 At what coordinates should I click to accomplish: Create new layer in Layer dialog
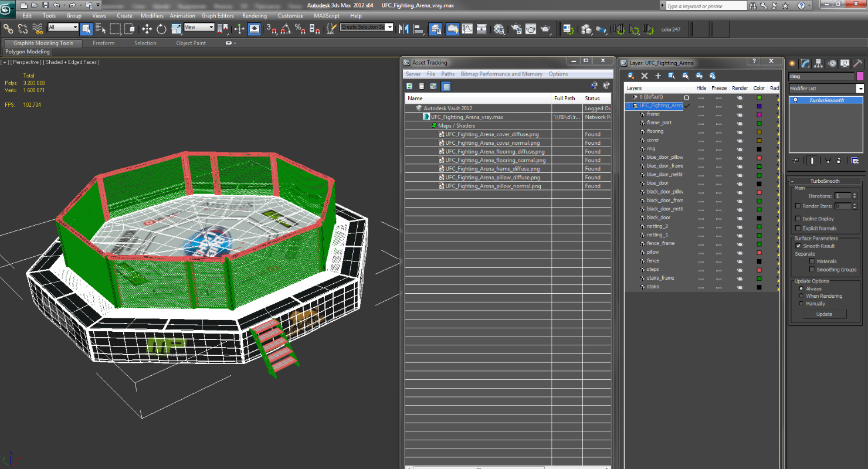630,76
